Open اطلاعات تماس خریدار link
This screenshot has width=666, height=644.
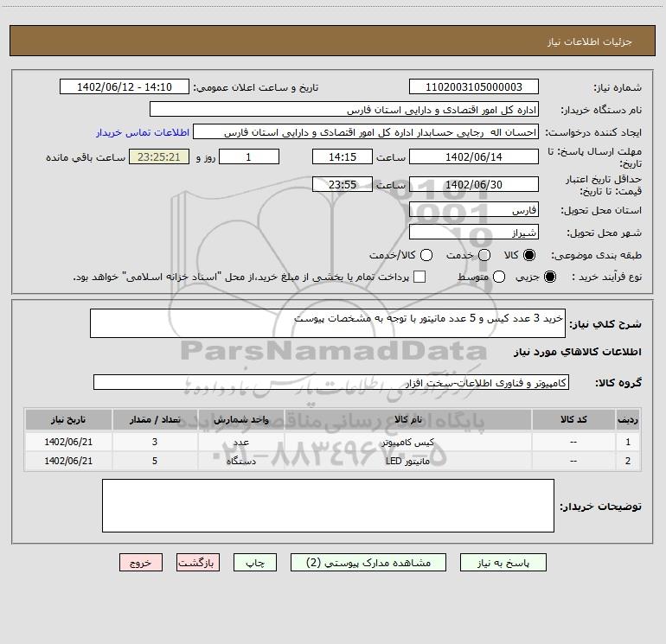point(143,132)
